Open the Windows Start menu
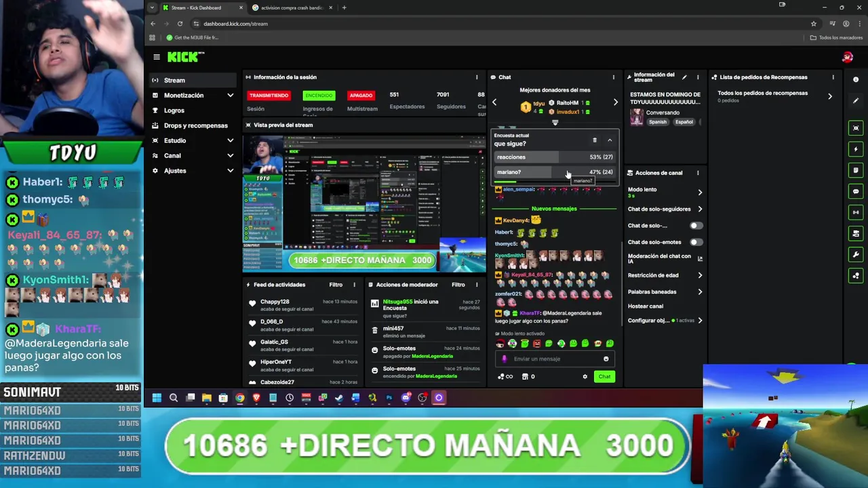 click(x=157, y=398)
